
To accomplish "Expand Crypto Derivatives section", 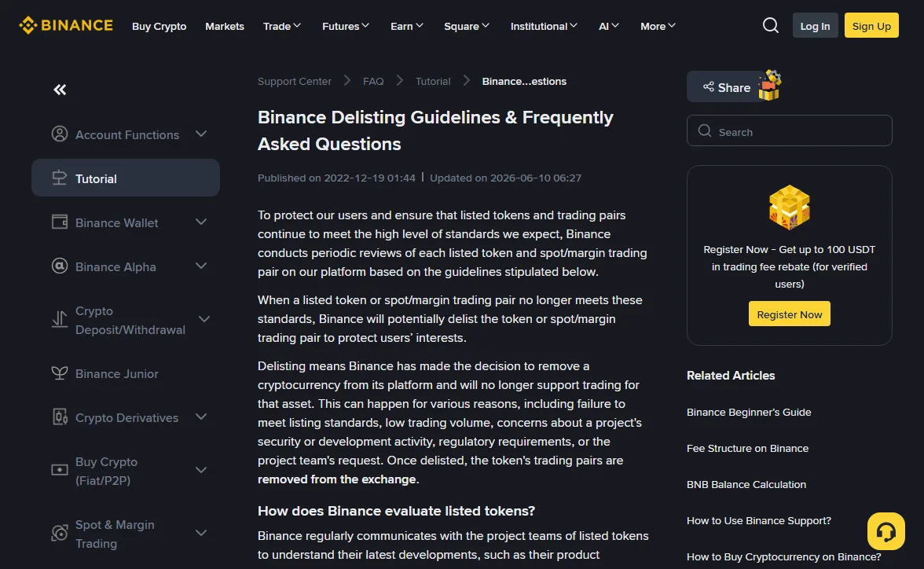I will click(x=201, y=417).
